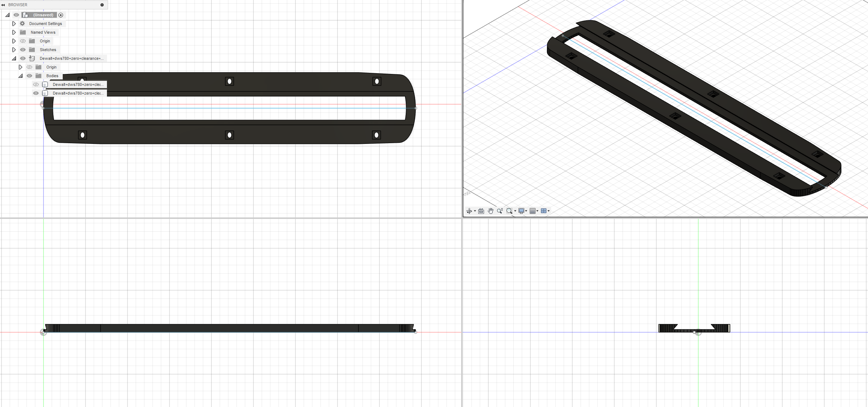Select the Bodies folder label

52,76
